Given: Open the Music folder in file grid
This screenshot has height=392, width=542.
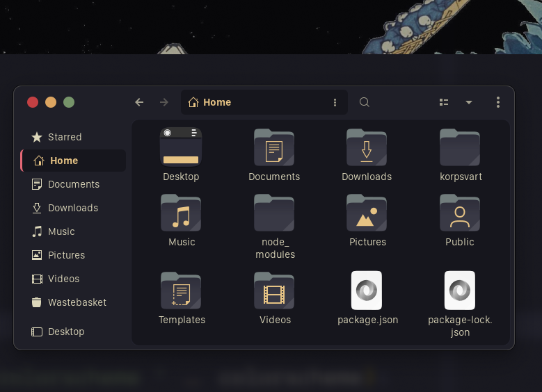Looking at the screenshot, I should pos(181,213).
